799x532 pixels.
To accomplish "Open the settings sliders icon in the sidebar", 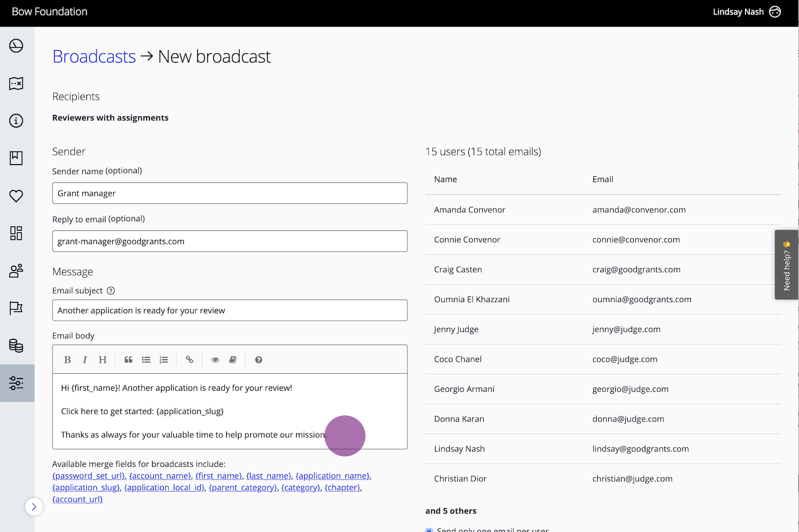I will click(x=16, y=383).
